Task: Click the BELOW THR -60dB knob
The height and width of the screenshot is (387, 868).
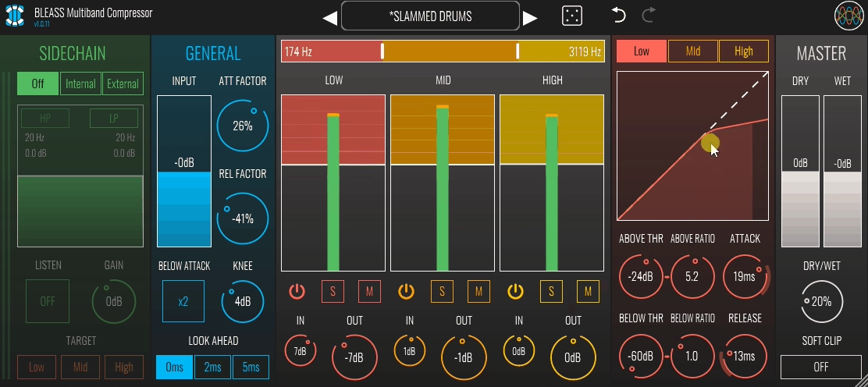Action: point(641,356)
